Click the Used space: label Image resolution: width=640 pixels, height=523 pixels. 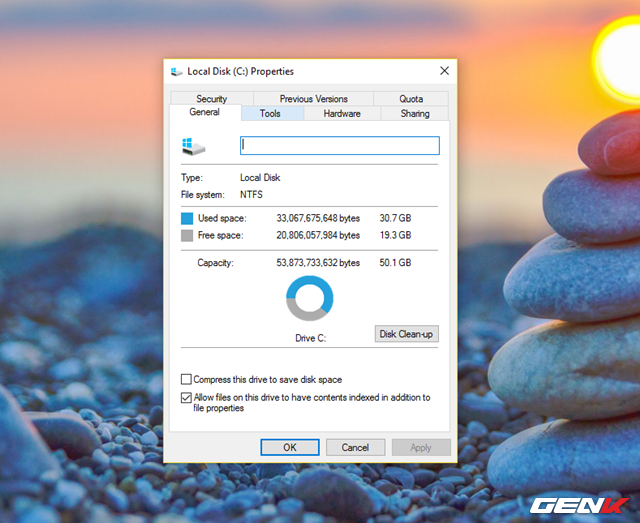[x=222, y=218]
